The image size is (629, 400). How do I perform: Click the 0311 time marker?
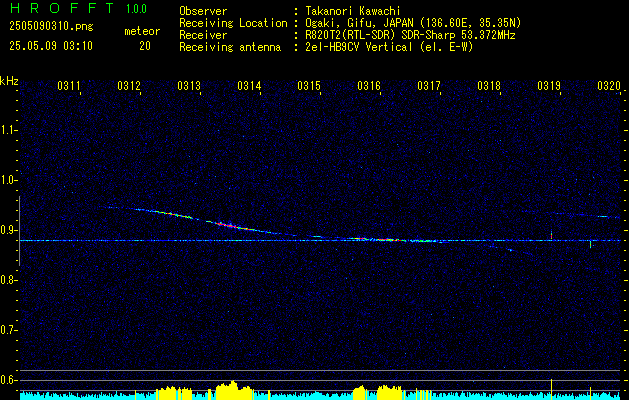69,85
